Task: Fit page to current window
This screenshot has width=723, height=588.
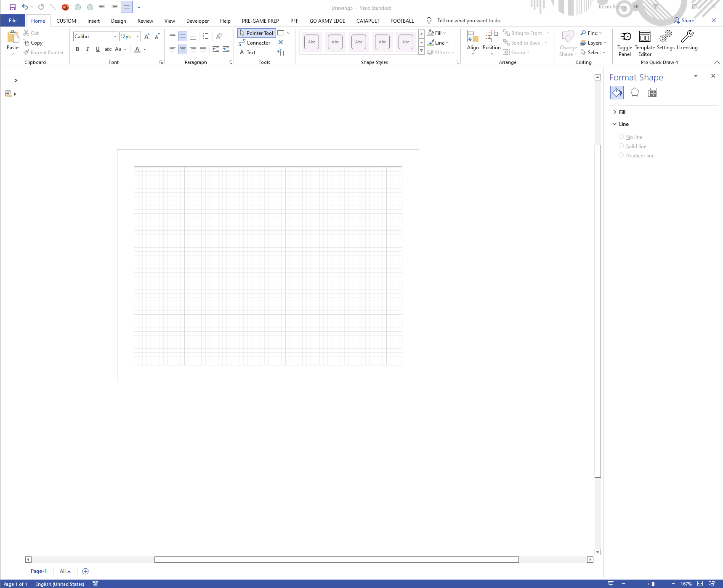Action: click(700, 584)
